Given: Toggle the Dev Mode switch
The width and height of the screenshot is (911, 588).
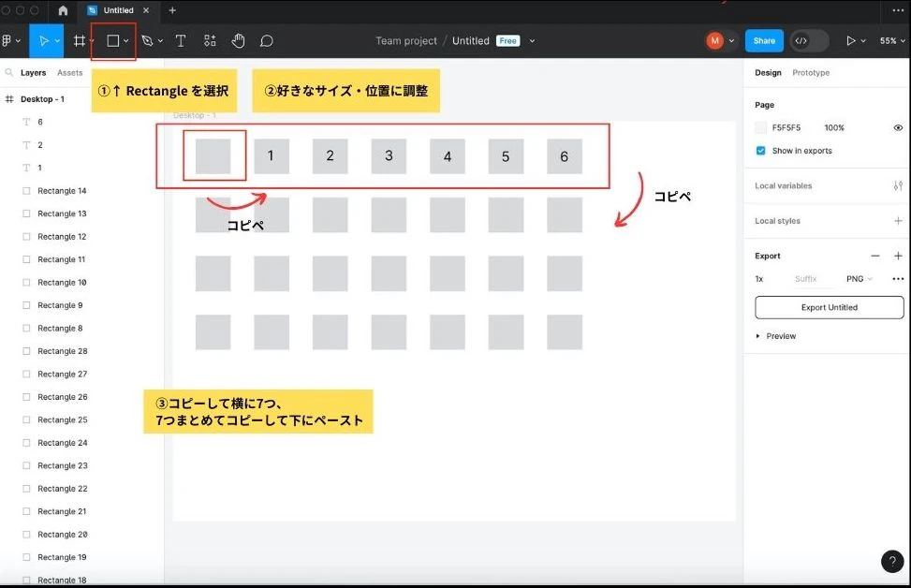Looking at the screenshot, I should pos(809,40).
